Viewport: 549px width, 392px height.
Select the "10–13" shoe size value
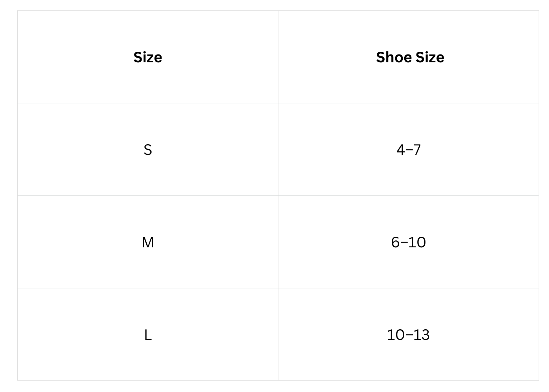[x=408, y=335]
